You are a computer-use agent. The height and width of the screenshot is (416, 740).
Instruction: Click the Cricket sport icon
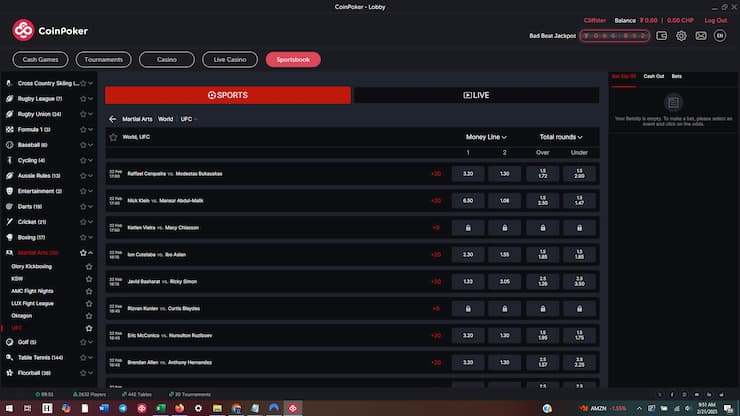[x=9, y=222]
